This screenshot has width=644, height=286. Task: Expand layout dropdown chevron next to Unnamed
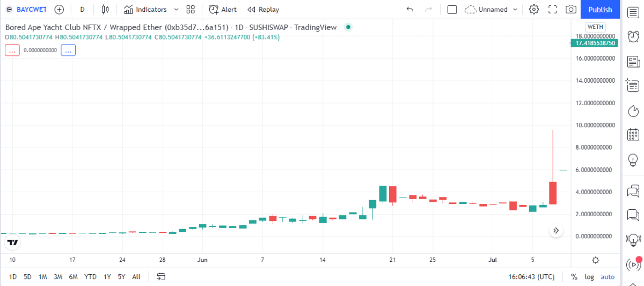[x=515, y=9]
